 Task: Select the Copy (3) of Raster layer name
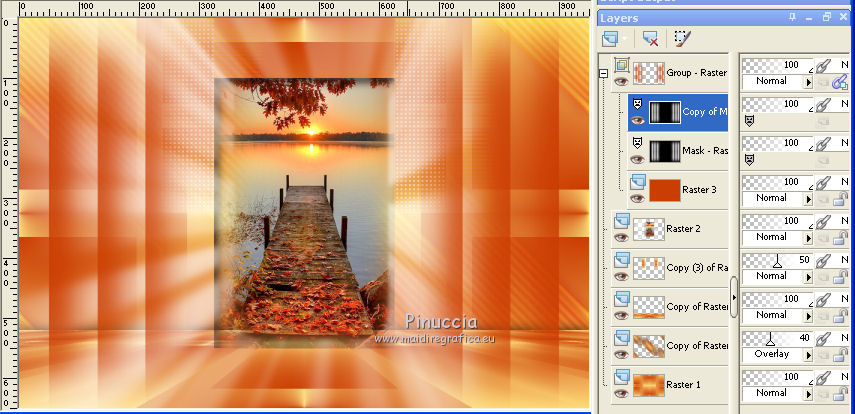pyautogui.click(x=697, y=268)
